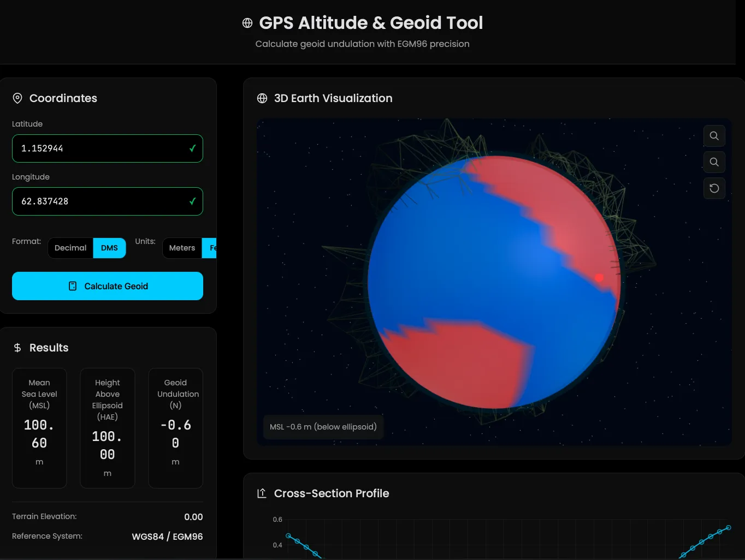Click the MSL -0.6 m overlay label
The image size is (745, 560).
point(323,427)
